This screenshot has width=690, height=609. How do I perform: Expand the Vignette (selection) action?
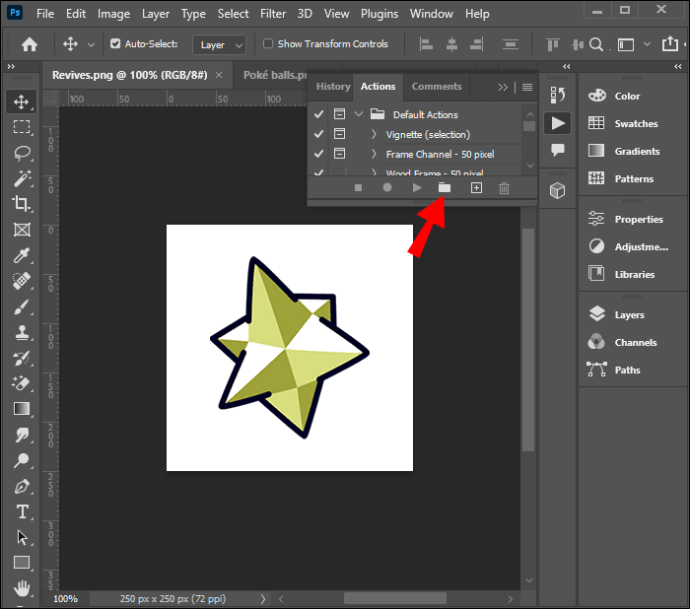(374, 134)
